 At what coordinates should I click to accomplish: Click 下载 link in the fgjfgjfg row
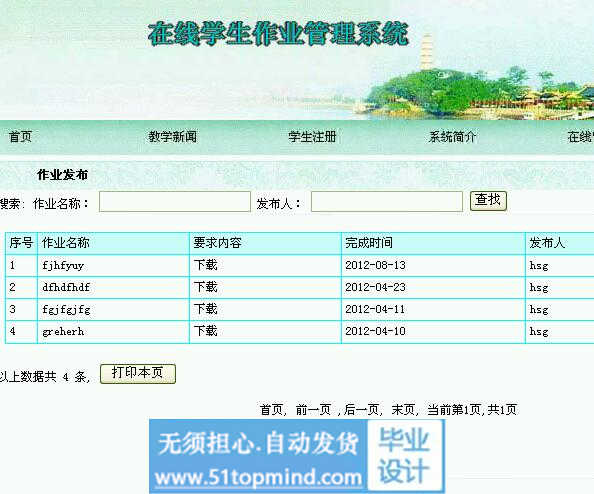(206, 309)
